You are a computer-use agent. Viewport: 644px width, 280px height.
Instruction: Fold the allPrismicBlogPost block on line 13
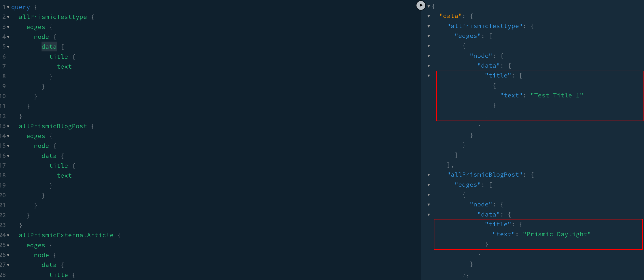pyautogui.click(x=8, y=126)
